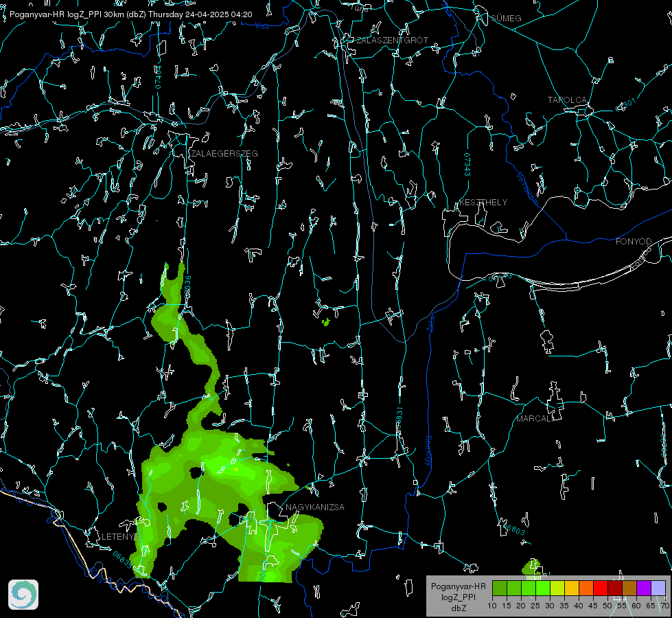Screen dimensions: 672x618
Task: Click the small radar echo near road 06803
Action: [531, 567]
